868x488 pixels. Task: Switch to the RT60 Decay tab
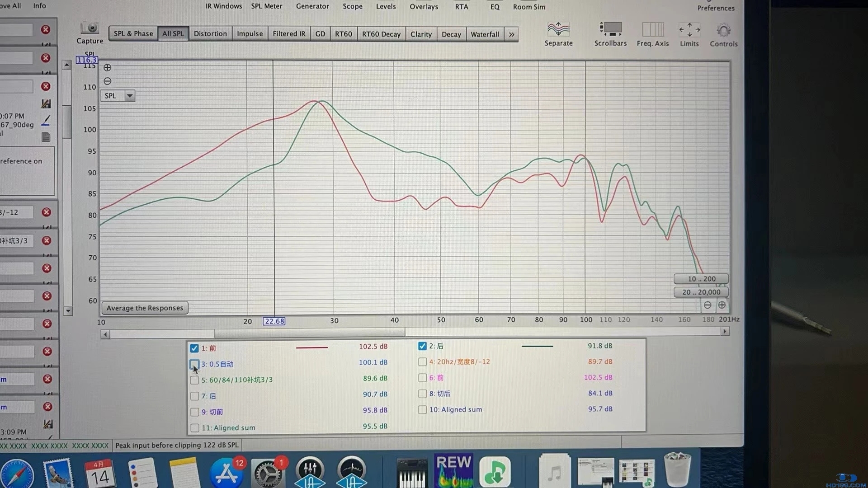(x=381, y=34)
